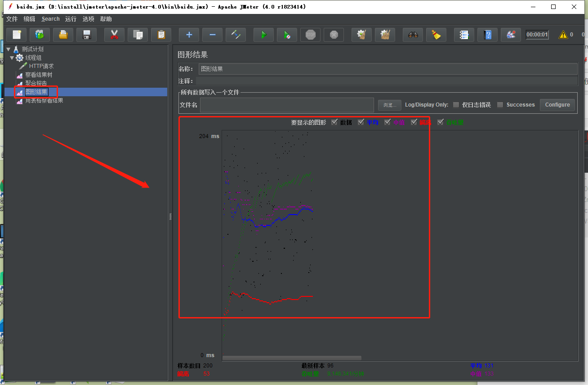Open the 运行 menu
The image size is (588, 385).
point(71,19)
